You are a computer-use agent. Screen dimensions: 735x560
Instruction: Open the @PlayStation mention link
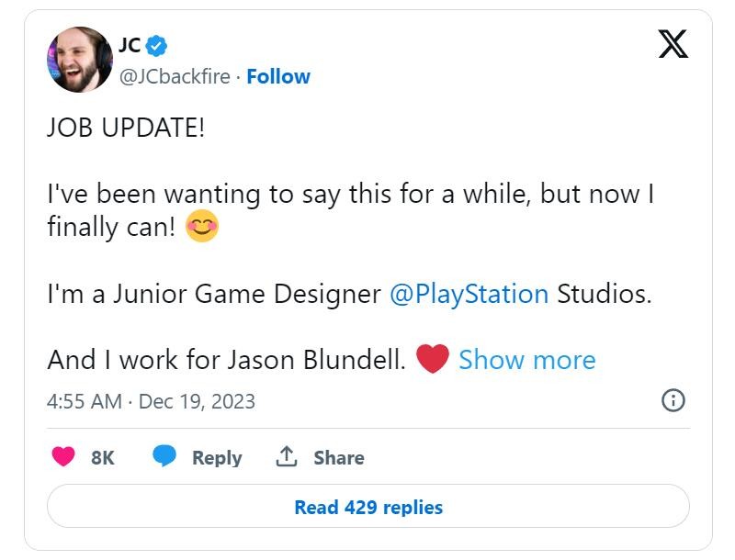469,295
